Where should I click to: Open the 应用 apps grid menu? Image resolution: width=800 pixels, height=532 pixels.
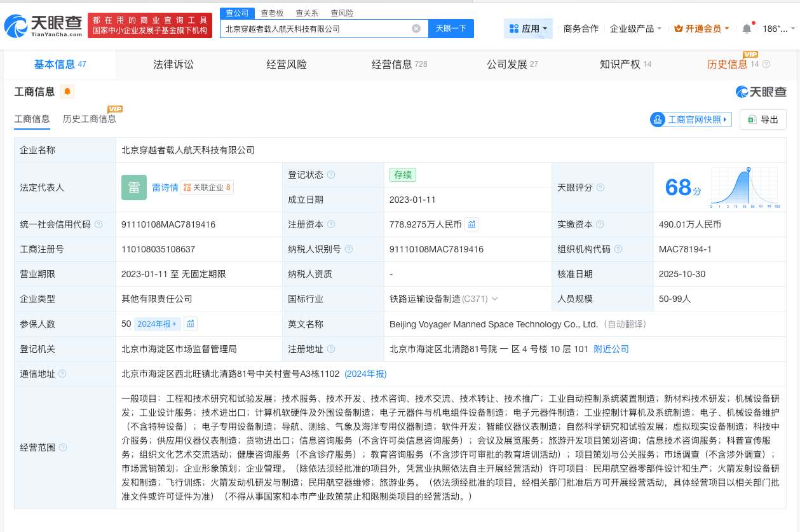click(528, 29)
